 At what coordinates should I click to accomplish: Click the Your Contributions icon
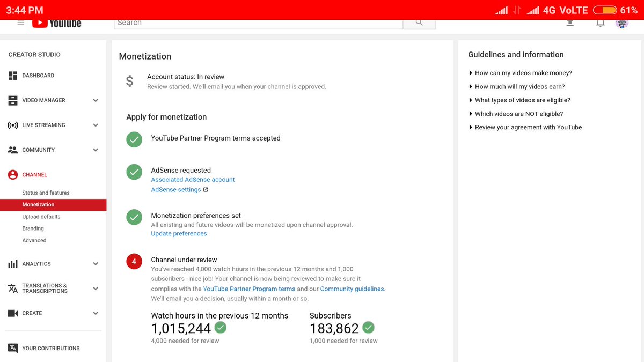click(x=13, y=348)
